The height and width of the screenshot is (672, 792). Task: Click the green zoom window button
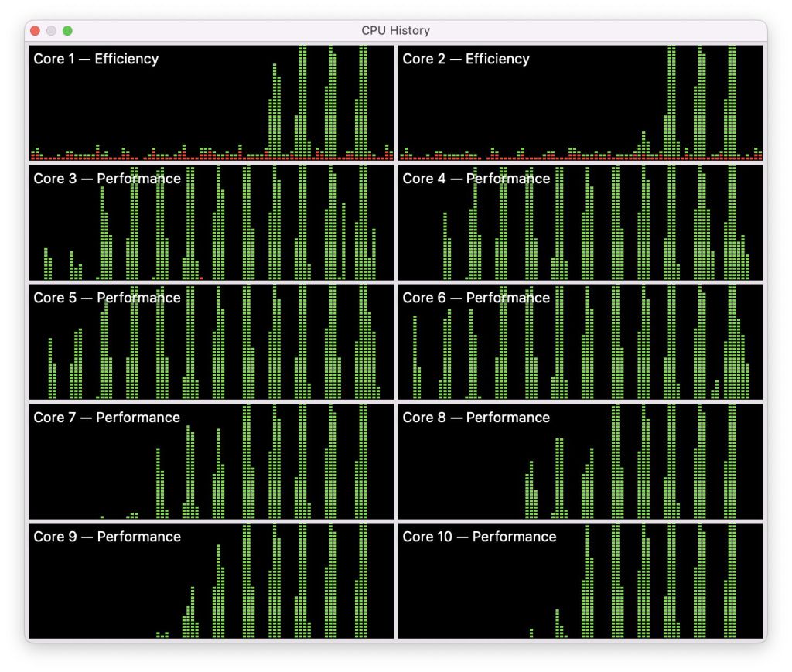click(67, 31)
